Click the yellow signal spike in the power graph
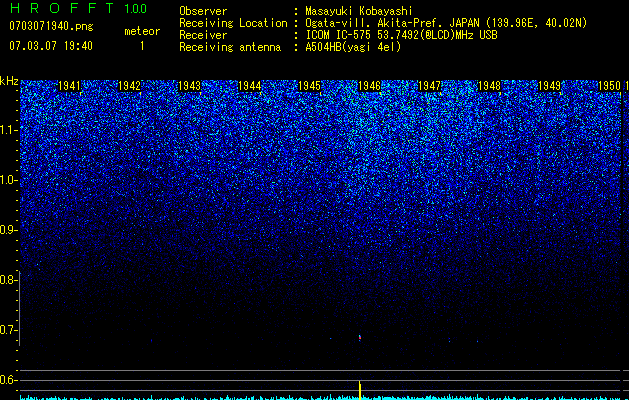Image resolution: width=629 pixels, height=400 pixels. click(x=360, y=390)
